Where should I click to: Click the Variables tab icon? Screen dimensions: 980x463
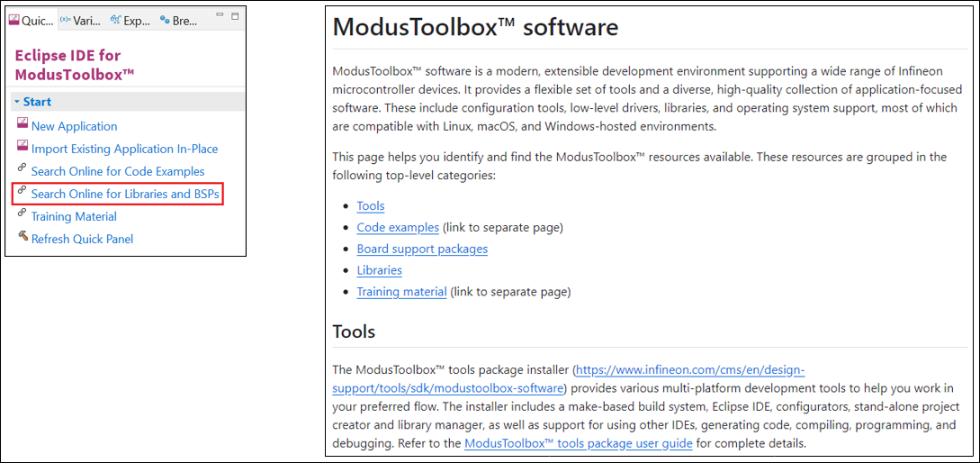pyautogui.click(x=65, y=20)
